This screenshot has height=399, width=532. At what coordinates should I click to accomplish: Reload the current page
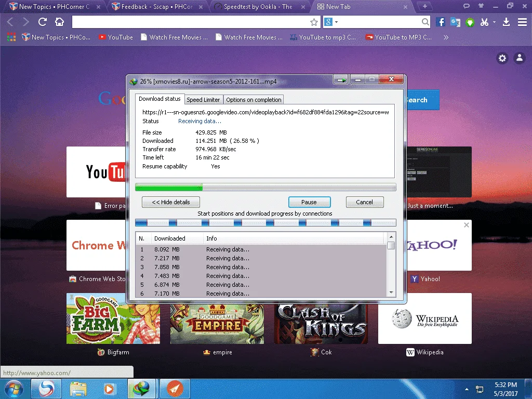click(43, 22)
